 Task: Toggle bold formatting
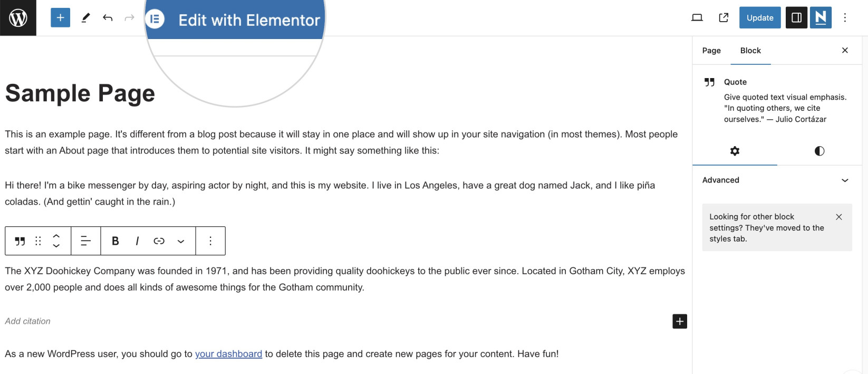115,241
